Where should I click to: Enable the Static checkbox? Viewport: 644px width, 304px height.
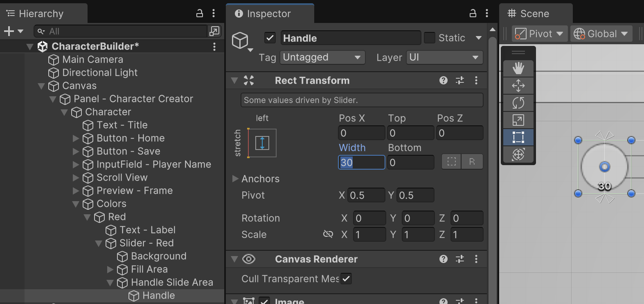(x=430, y=38)
